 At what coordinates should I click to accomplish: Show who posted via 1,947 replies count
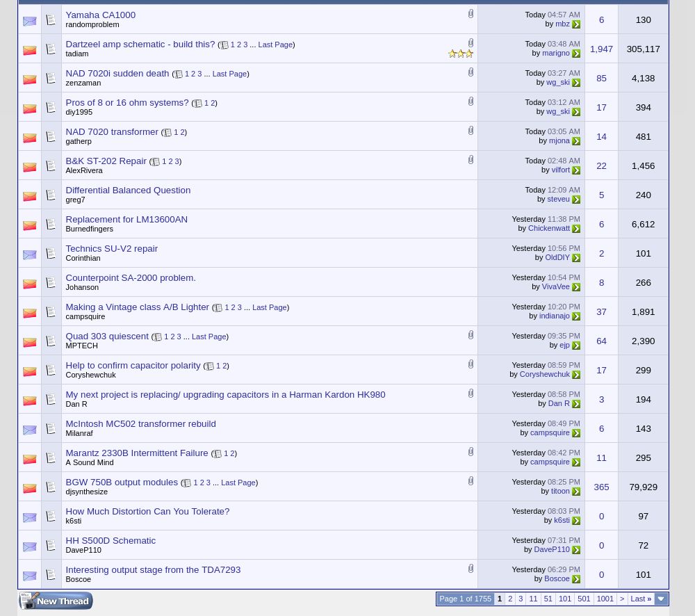point(601,49)
